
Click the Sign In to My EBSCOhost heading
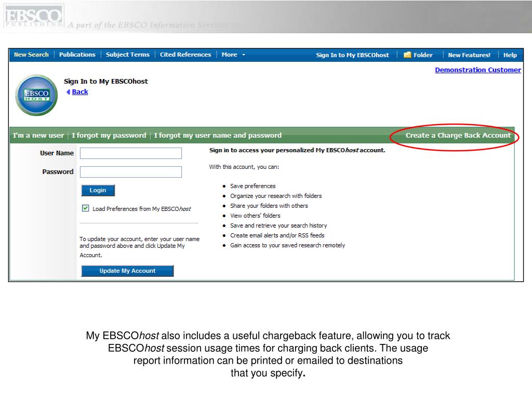[x=106, y=82]
